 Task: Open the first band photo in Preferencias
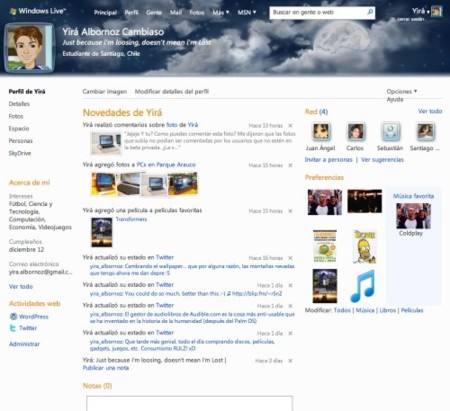point(325,202)
